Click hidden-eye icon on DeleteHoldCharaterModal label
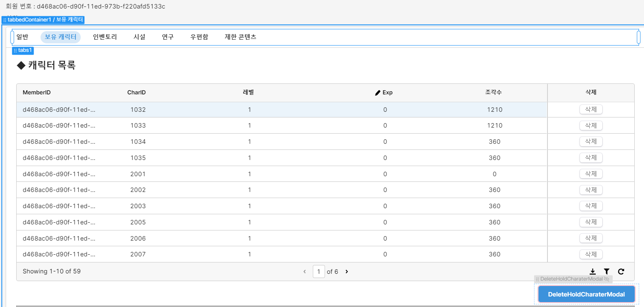The image size is (644, 307). [x=607, y=279]
